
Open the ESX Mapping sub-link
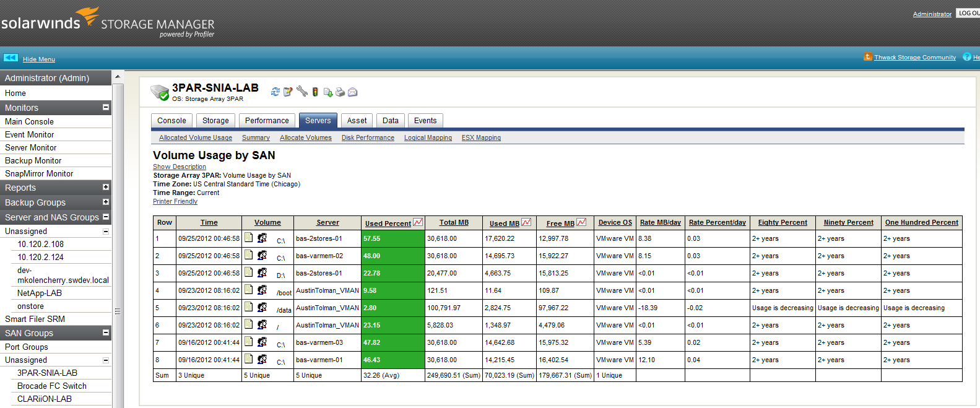point(481,137)
